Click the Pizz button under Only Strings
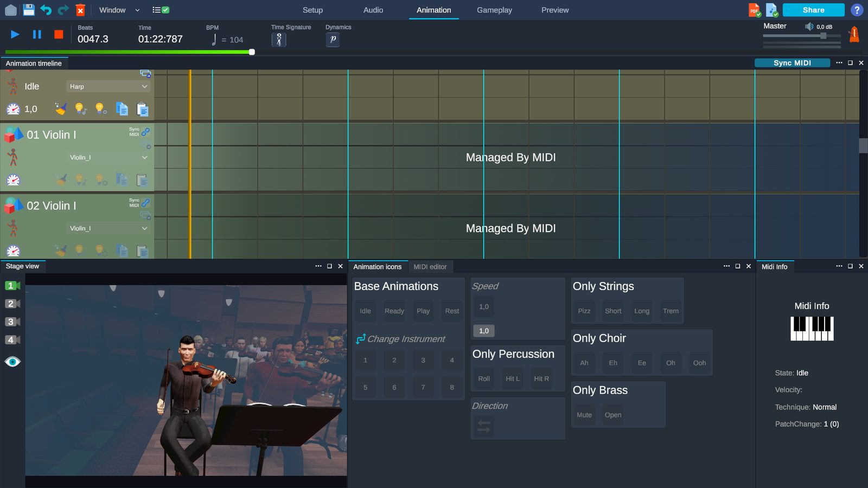 pyautogui.click(x=584, y=311)
